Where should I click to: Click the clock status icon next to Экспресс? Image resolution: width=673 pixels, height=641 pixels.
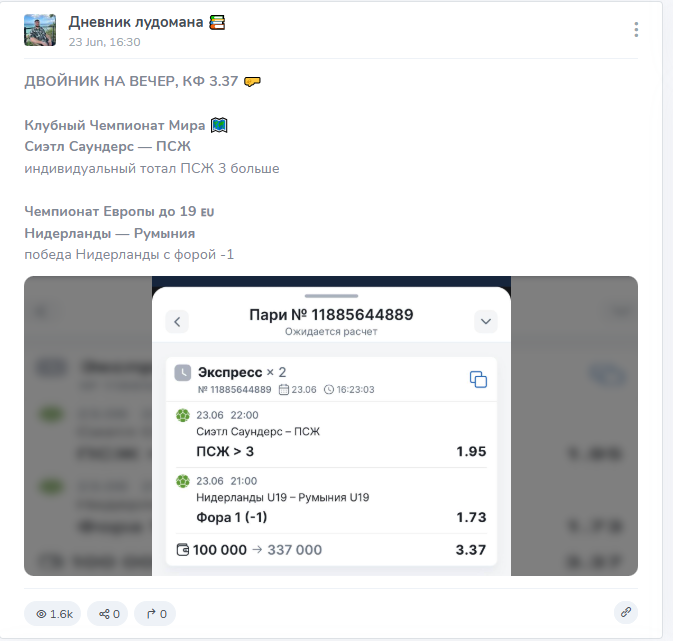182,373
